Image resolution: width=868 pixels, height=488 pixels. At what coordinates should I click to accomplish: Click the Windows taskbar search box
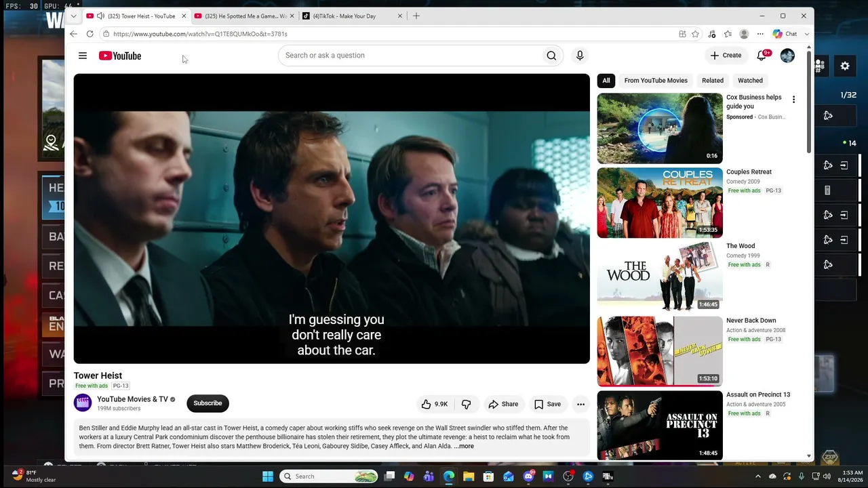[329, 476]
